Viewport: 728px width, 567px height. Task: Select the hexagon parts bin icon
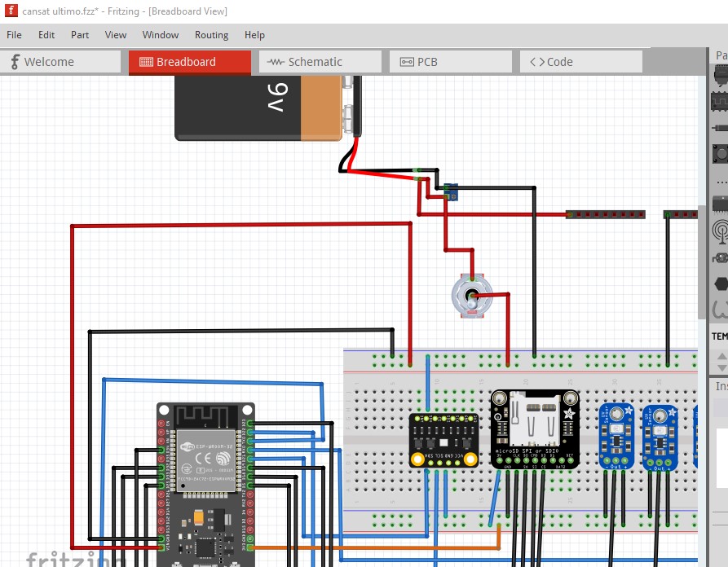tap(721, 283)
